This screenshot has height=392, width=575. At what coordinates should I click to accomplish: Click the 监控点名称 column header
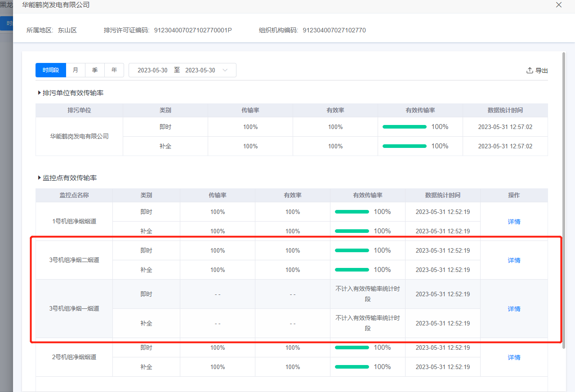pyautogui.click(x=74, y=195)
